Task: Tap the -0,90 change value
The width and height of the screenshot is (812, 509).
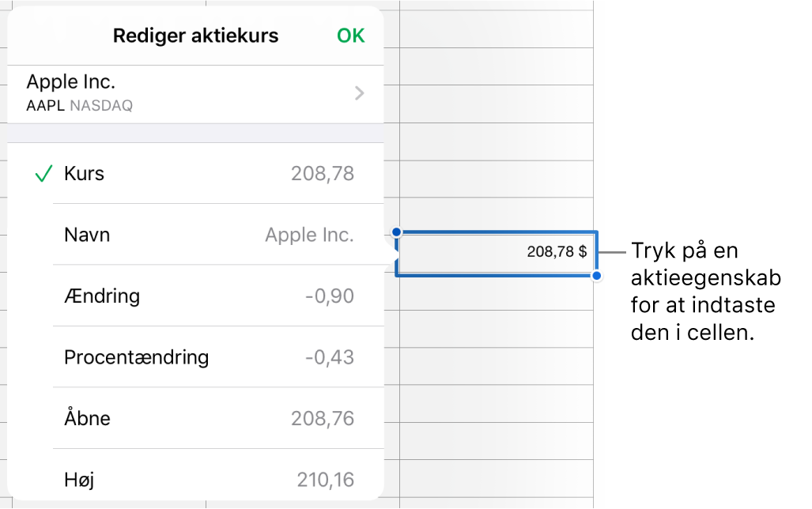Action: coord(329,296)
